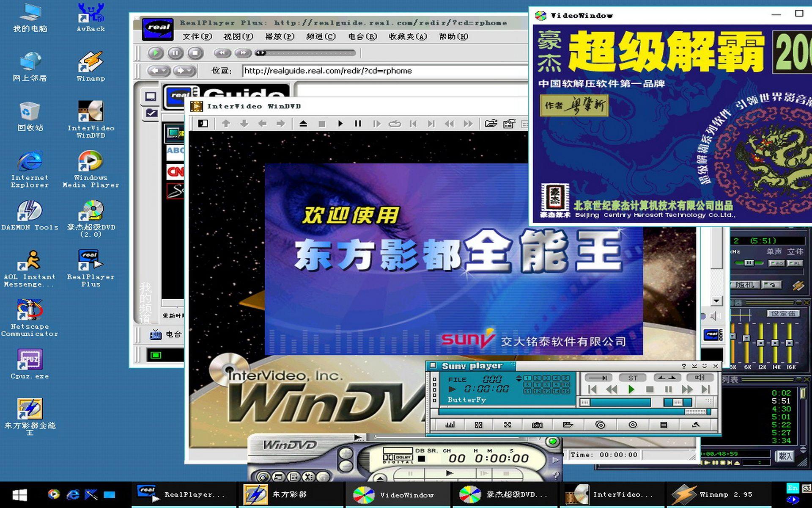
Task: Click the green Play button in RealPlayer
Action: coord(155,53)
